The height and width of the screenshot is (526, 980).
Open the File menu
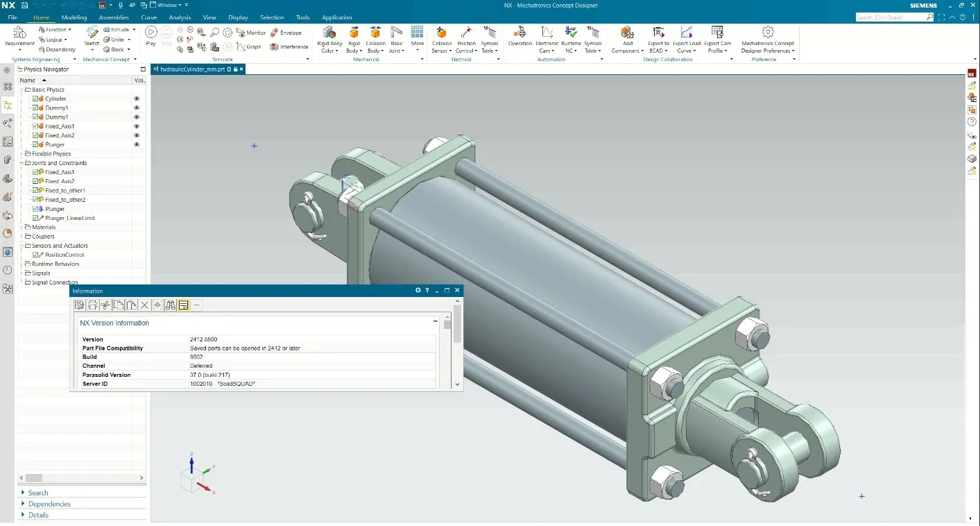pos(12,17)
